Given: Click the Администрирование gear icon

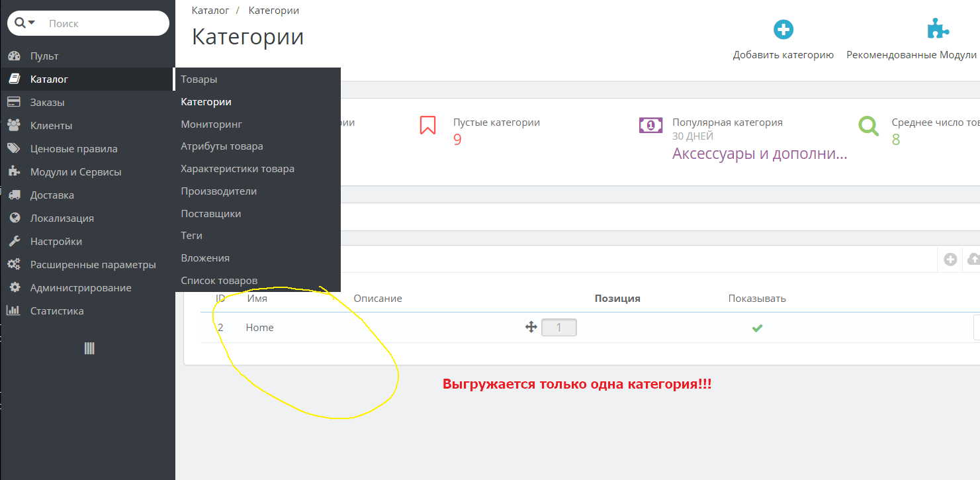Looking at the screenshot, I should click(14, 287).
